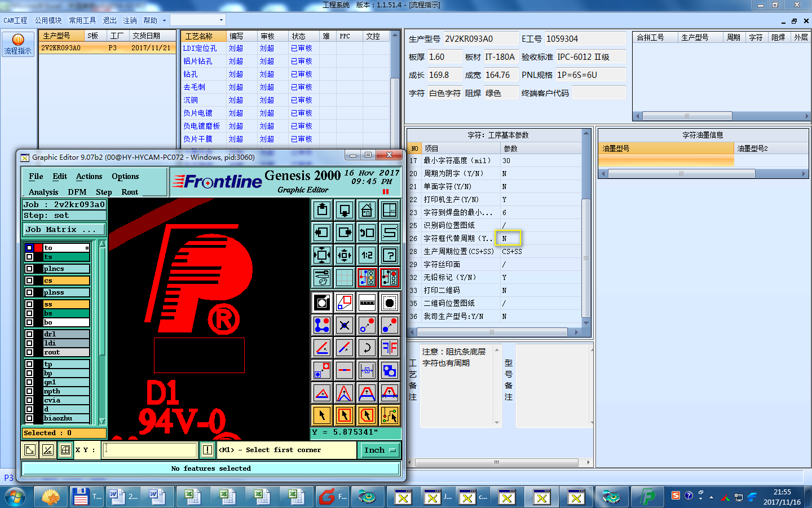Click the Previous View undo-zoom icon
Image resolution: width=812 pixels, height=508 pixels.
[x=367, y=233]
